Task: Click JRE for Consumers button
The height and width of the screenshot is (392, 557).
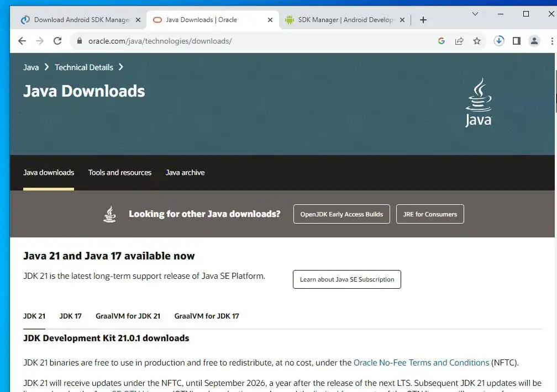Action: click(x=430, y=214)
